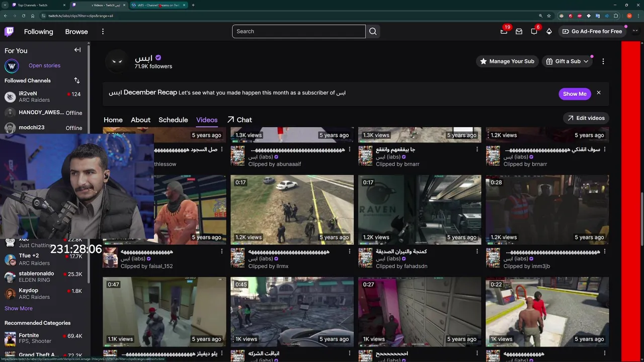Open the Twitch home logo
Screen dimensions: 644x362
[9, 32]
